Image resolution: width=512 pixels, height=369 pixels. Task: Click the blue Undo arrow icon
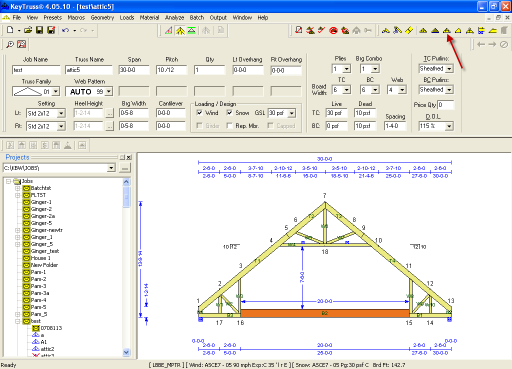click(x=65, y=30)
